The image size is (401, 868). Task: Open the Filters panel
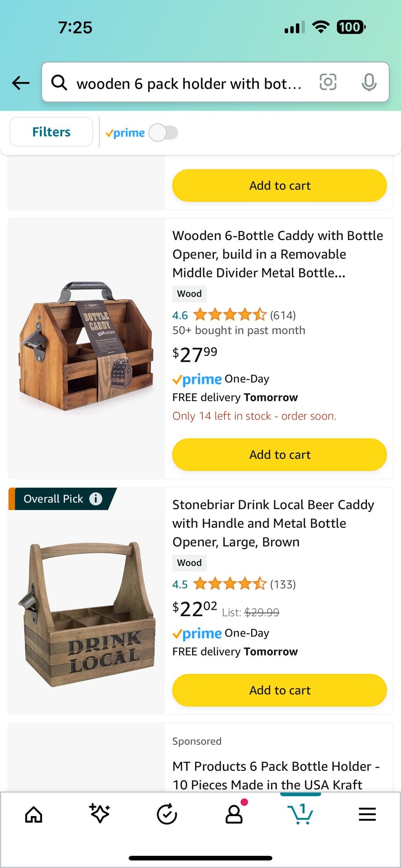pos(51,132)
